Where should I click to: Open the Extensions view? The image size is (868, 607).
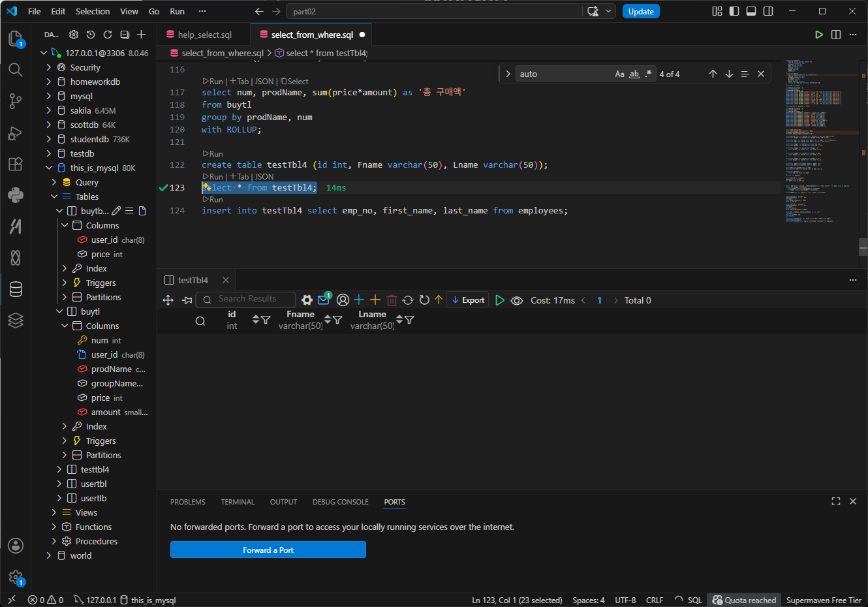pos(16,164)
